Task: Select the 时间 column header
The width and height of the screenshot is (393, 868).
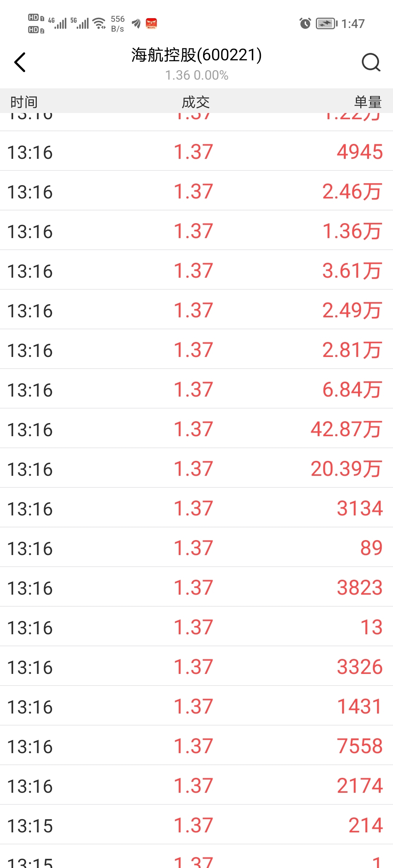Action: tap(24, 102)
